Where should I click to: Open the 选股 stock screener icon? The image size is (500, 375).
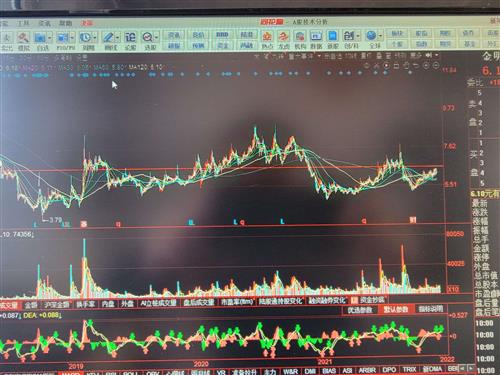pos(147,37)
